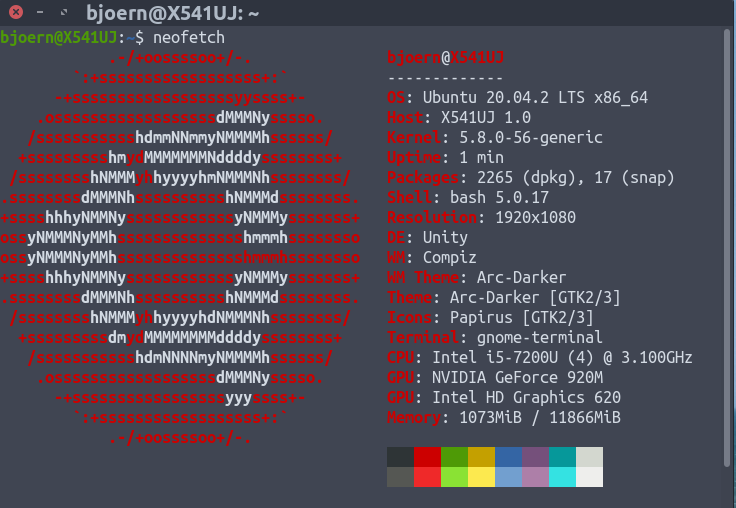Pick the dark gold swatch in top row
This screenshot has width=736, height=508.
[x=482, y=457]
